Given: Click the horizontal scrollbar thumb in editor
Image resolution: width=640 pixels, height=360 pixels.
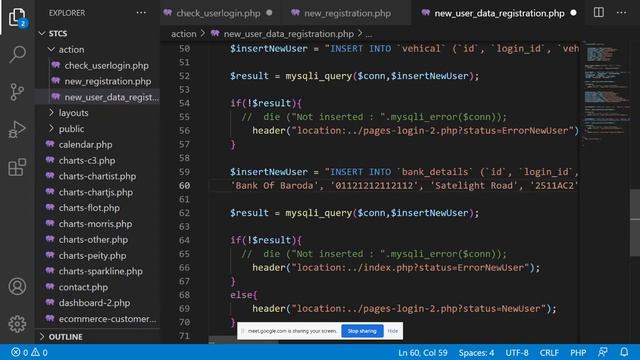Looking at the screenshot, I should tap(243, 340).
